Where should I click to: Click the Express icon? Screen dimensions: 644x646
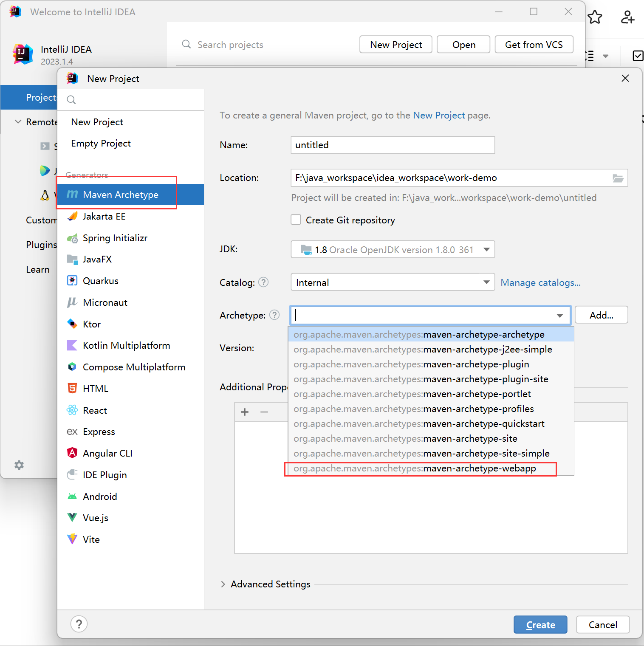[x=73, y=432]
